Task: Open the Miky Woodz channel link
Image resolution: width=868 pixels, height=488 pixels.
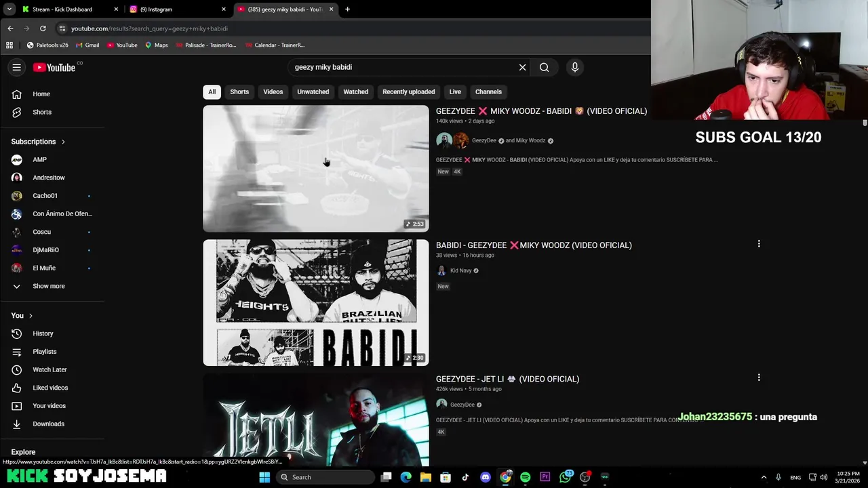Action: [530, 140]
